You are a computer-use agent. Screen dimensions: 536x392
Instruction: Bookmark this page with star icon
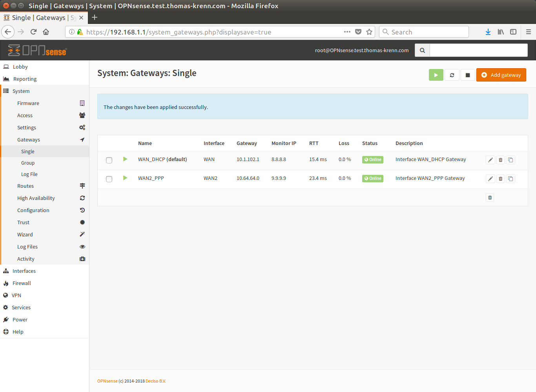[x=369, y=32]
